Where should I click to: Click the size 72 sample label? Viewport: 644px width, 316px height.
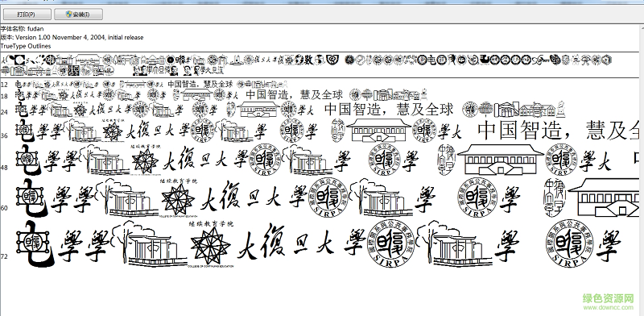pyautogui.click(x=4, y=256)
